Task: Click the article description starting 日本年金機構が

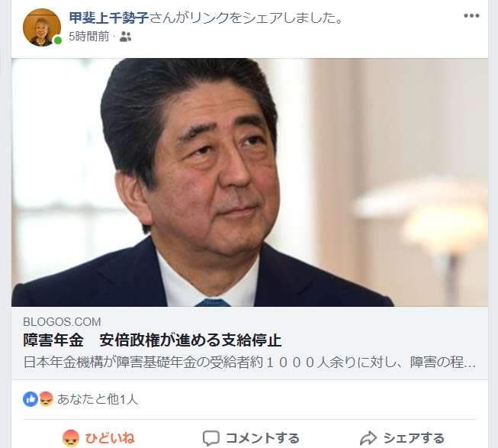Action: point(249,363)
